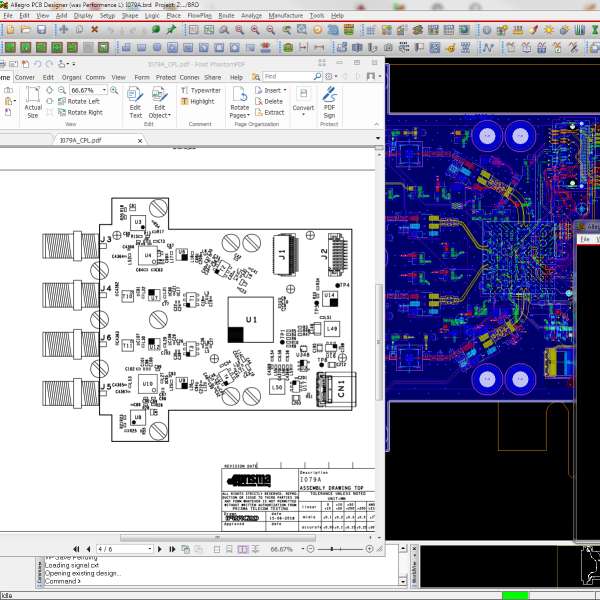
Task: Open the Convert dropdown
Action: [x=303, y=103]
